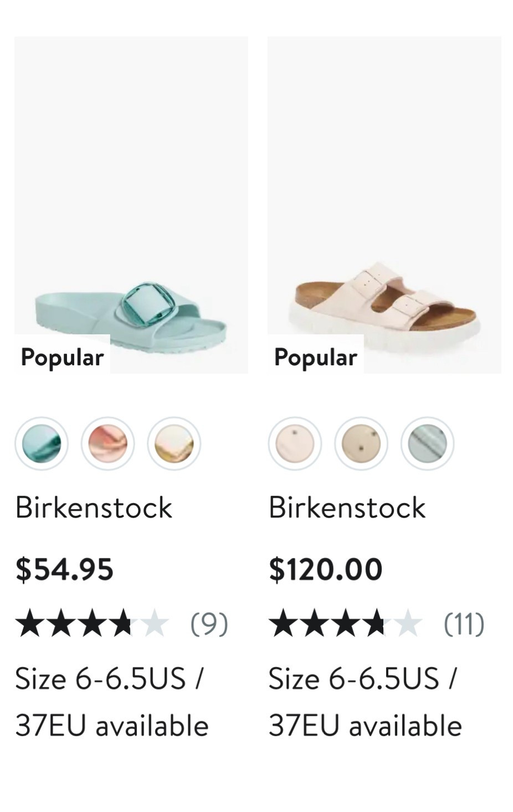
Task: Pick the gold color swatch
Action: (x=174, y=443)
